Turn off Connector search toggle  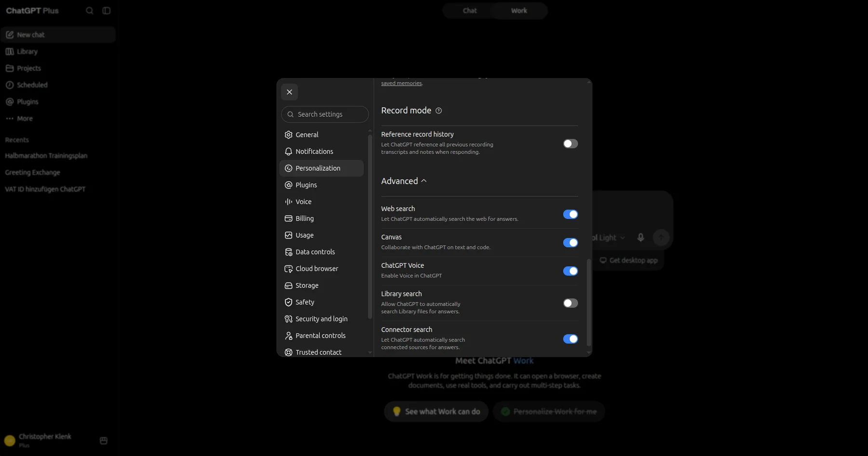[x=570, y=339]
